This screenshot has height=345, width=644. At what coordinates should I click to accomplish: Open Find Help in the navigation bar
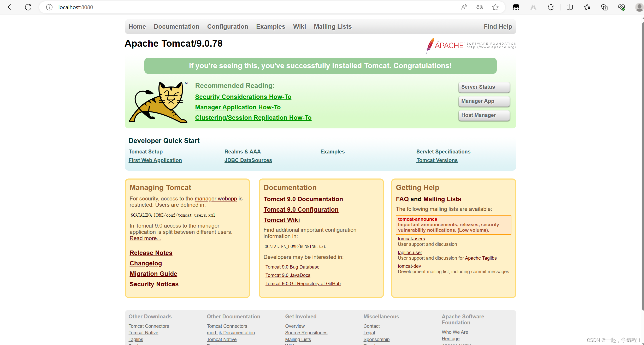click(498, 27)
